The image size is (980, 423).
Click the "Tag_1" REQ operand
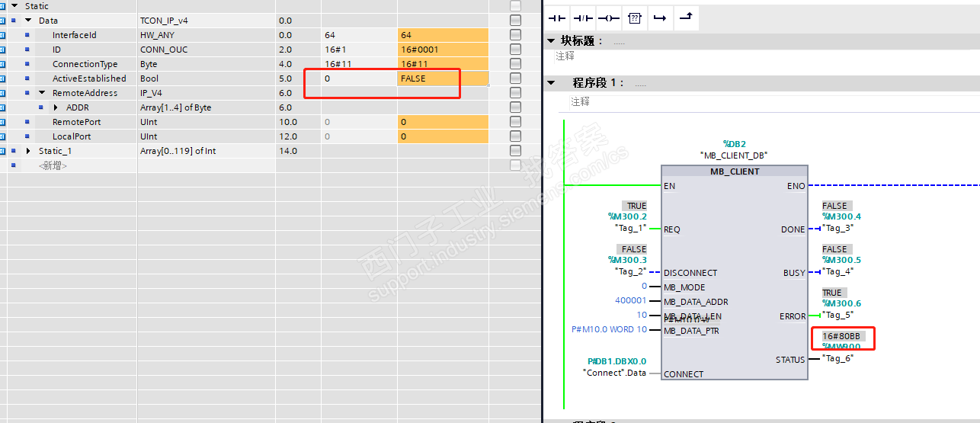click(630, 228)
